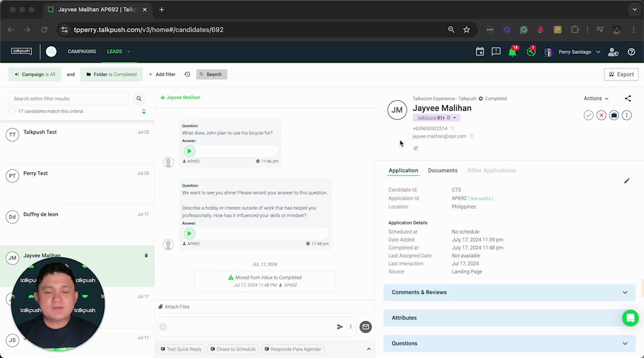Screen dimensions: 644x358
Task: Insert the Chase to Schedule quick reply
Action: click(x=233, y=349)
